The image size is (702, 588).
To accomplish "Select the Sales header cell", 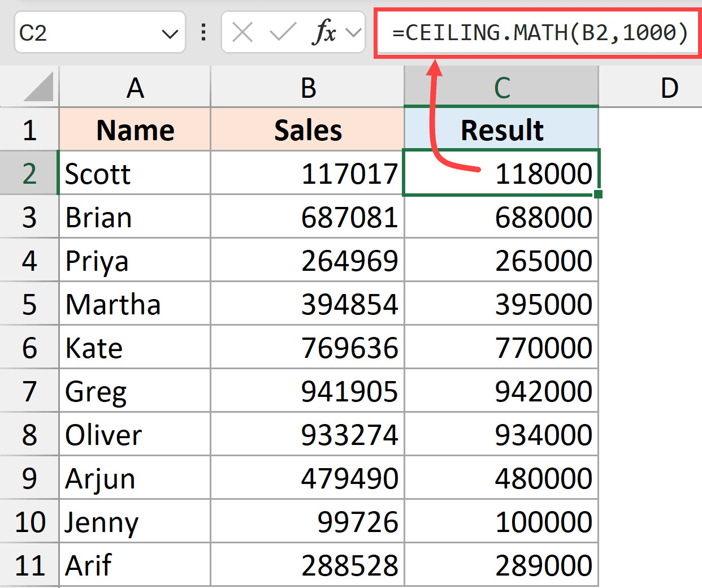I will tap(307, 129).
